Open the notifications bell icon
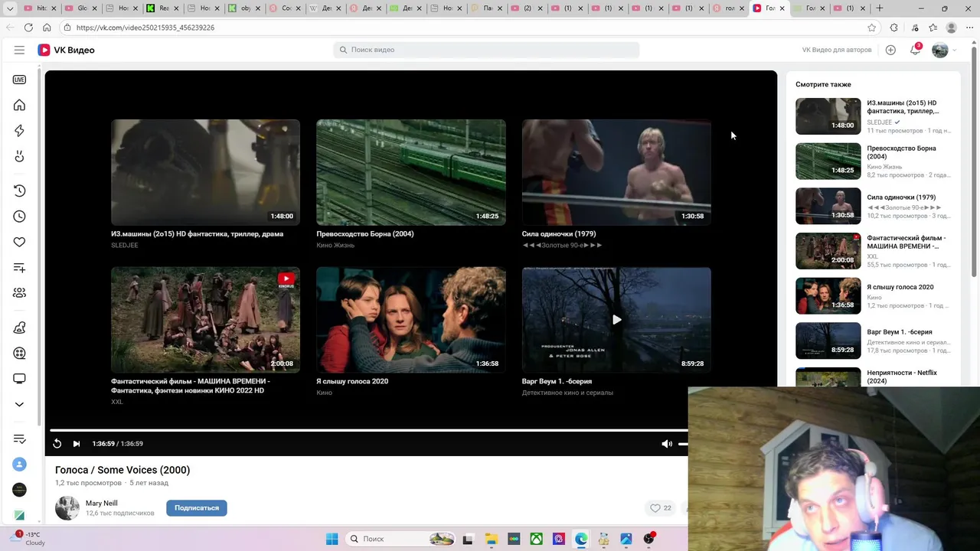Image resolution: width=980 pixels, height=551 pixels. point(915,50)
